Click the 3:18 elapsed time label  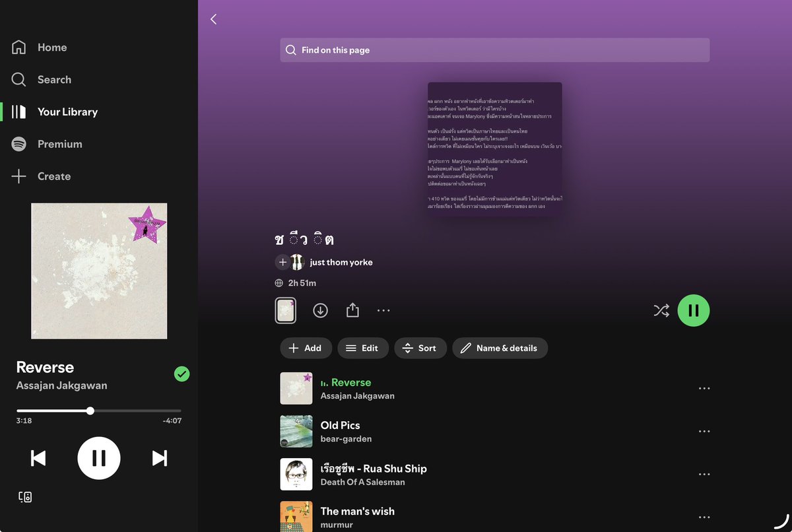tap(24, 420)
